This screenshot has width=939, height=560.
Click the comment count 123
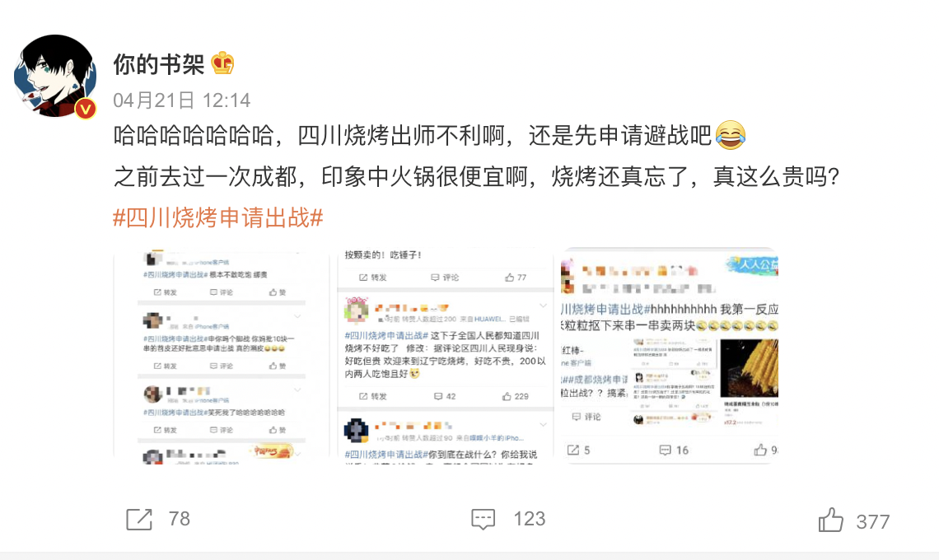(530, 519)
